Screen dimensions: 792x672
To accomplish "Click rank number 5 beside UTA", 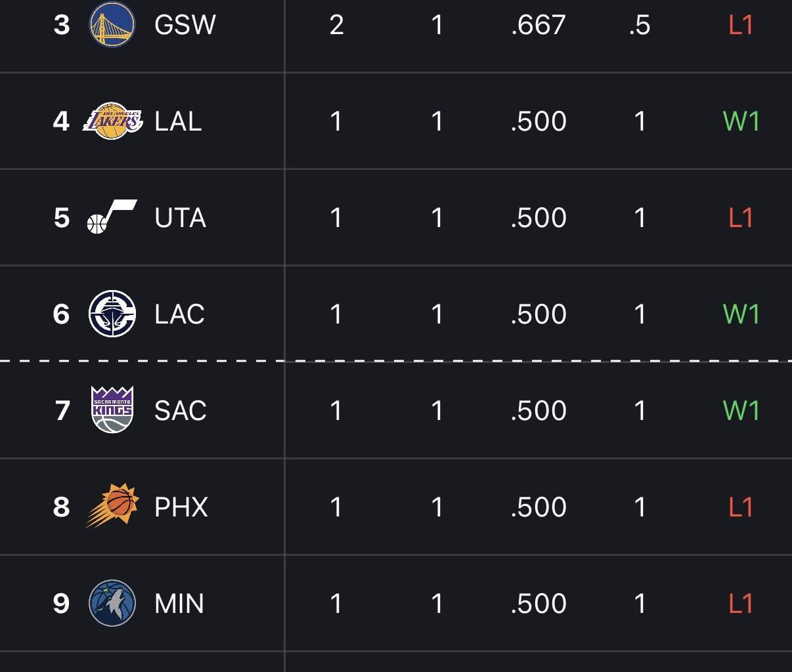I will pyautogui.click(x=60, y=218).
